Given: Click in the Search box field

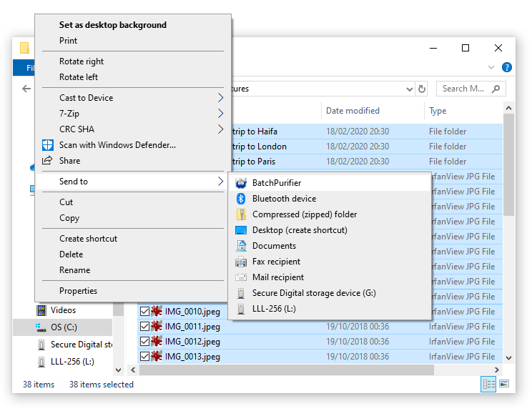Looking at the screenshot, I should [x=471, y=89].
